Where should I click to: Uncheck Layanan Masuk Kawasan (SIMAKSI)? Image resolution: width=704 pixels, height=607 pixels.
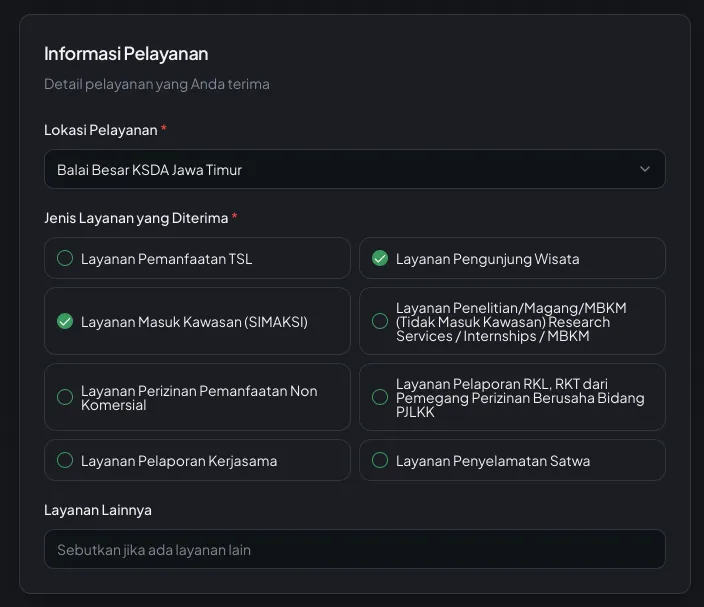(197, 321)
